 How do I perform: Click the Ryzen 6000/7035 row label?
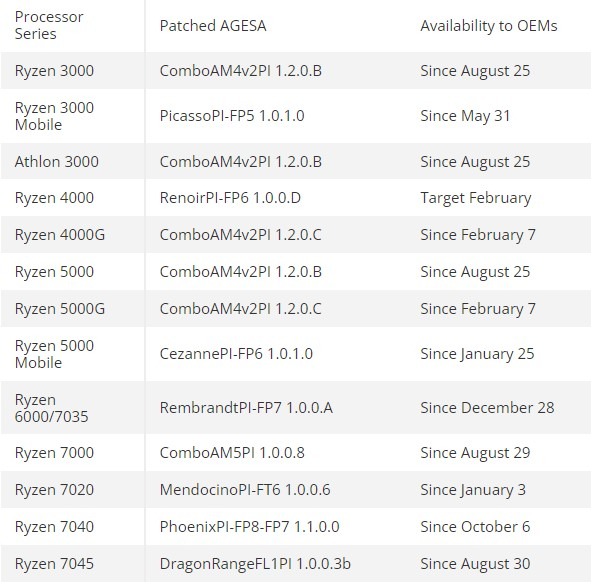(x=51, y=408)
